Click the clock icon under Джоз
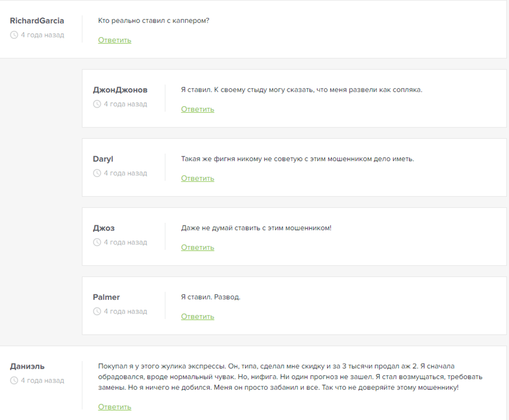 pos(97,242)
